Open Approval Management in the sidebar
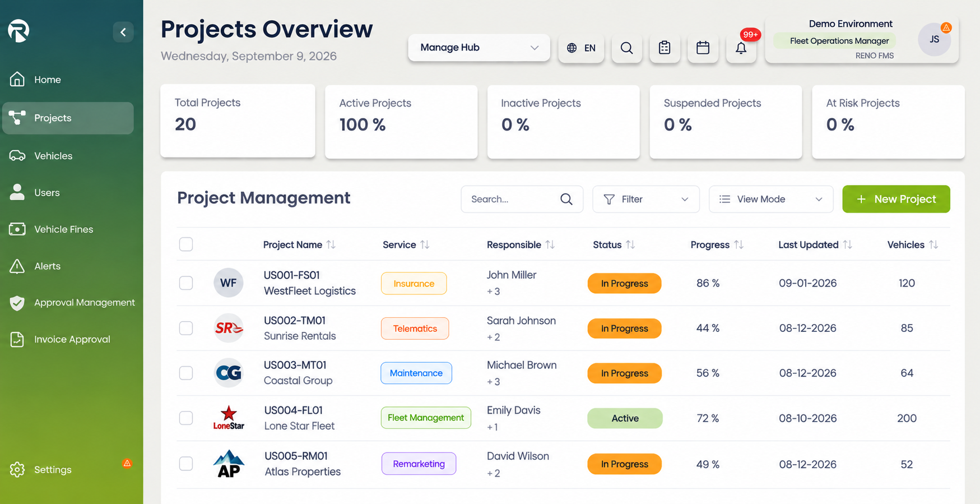The height and width of the screenshot is (504, 980). pos(72,303)
